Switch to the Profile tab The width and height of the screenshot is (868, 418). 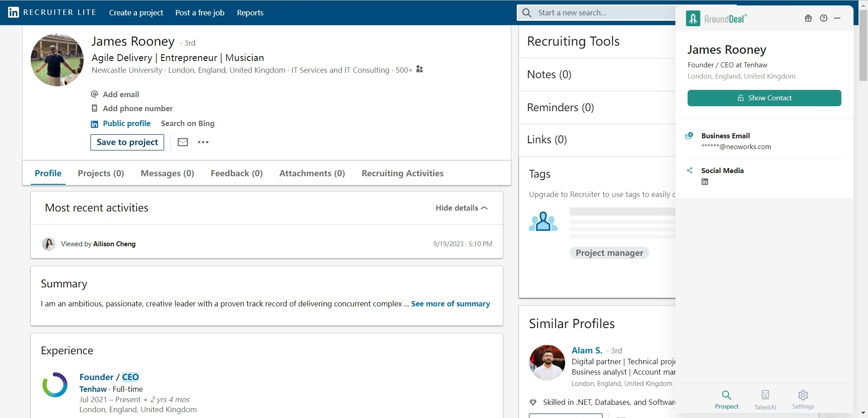[48, 173]
